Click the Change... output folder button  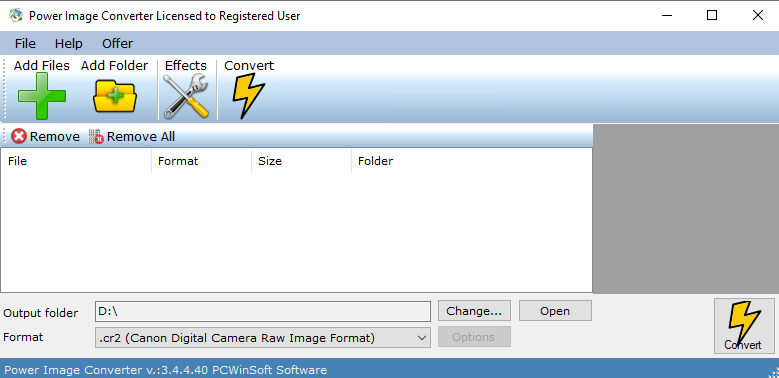[474, 311]
